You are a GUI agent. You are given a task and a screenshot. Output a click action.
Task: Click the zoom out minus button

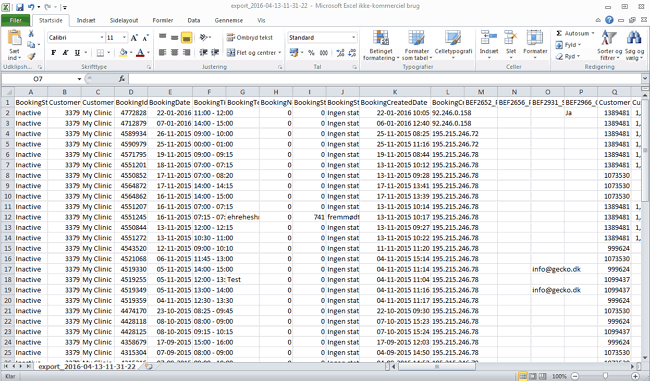click(x=575, y=376)
